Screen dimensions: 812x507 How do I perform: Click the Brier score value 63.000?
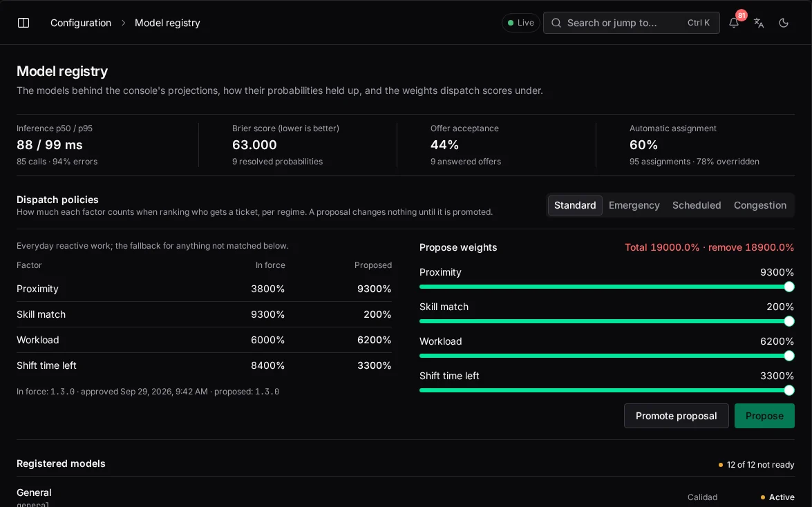[254, 145]
